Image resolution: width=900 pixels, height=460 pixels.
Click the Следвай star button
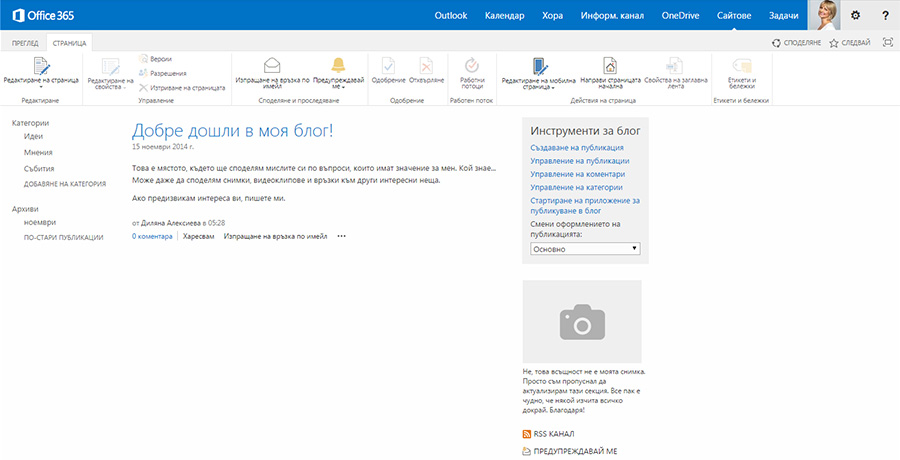coord(849,43)
